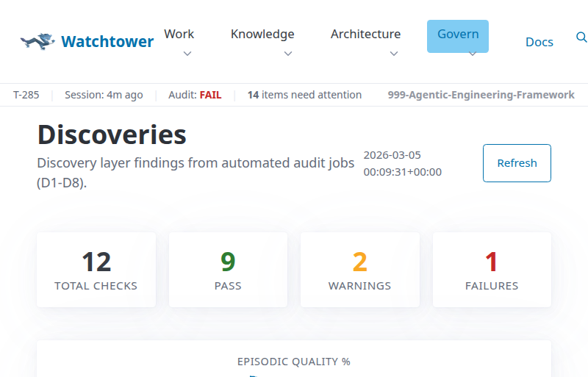Expand the chevron under Knowledge
The width and height of the screenshot is (588, 377).
pos(288,54)
